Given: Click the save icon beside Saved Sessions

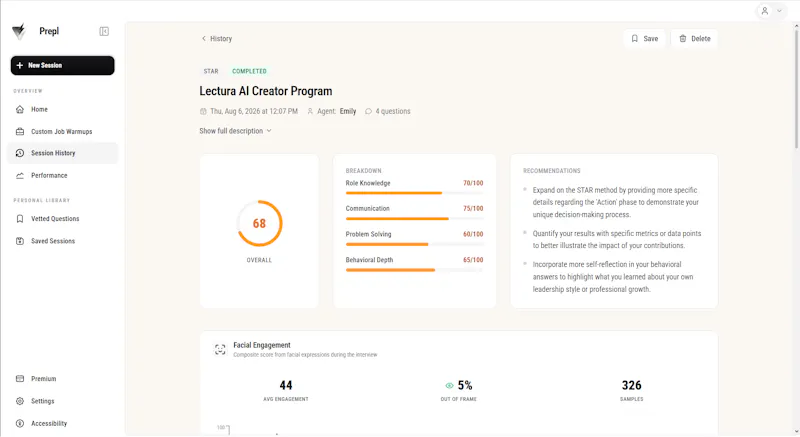Looking at the screenshot, I should tap(20, 241).
